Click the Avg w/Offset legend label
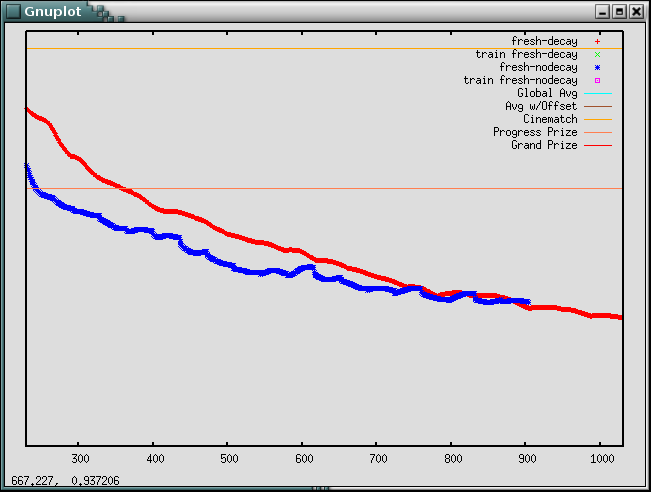651x492 pixels. [541, 106]
